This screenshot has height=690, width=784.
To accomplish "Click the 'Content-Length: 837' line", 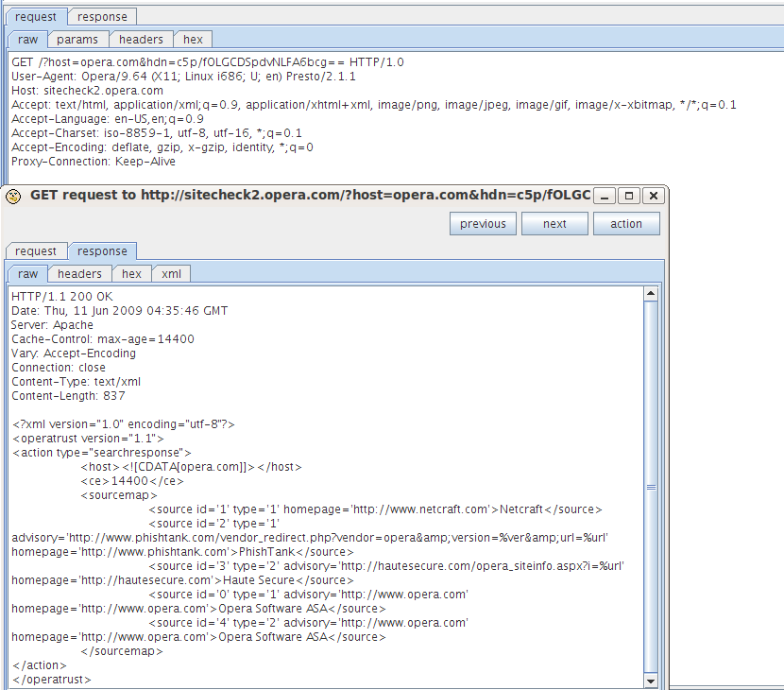I will click(x=68, y=396).
